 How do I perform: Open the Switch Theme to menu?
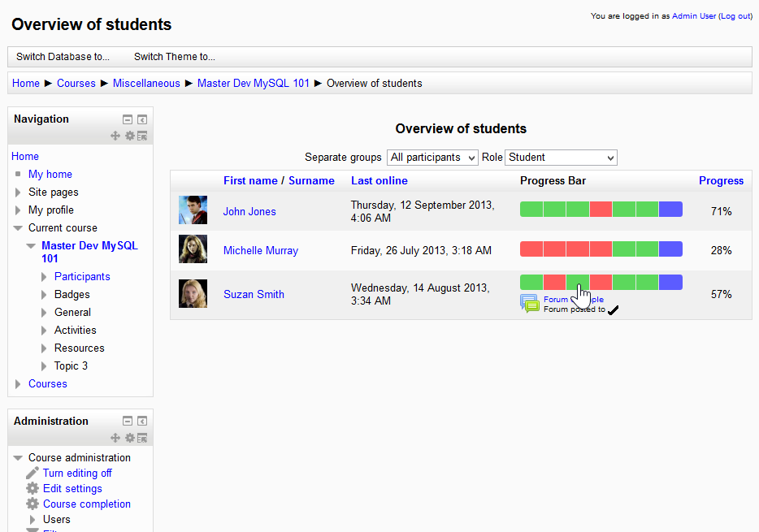[x=175, y=56]
